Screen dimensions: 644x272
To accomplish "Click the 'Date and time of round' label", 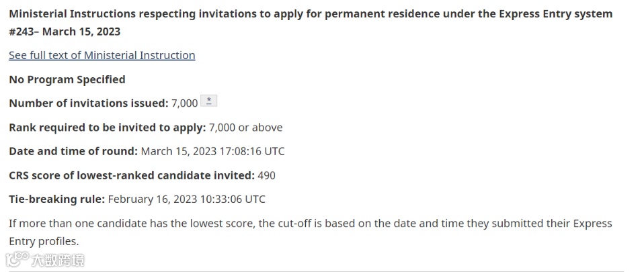I will [x=73, y=151].
